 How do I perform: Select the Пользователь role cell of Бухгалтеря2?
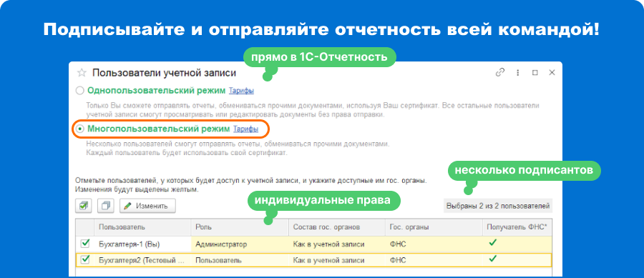[240, 260]
